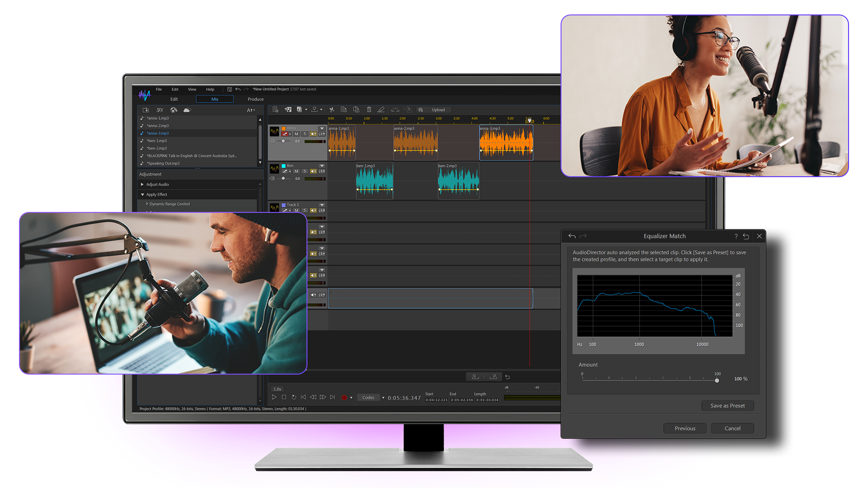Open the top-bar Edit menu beside File

coord(175,89)
